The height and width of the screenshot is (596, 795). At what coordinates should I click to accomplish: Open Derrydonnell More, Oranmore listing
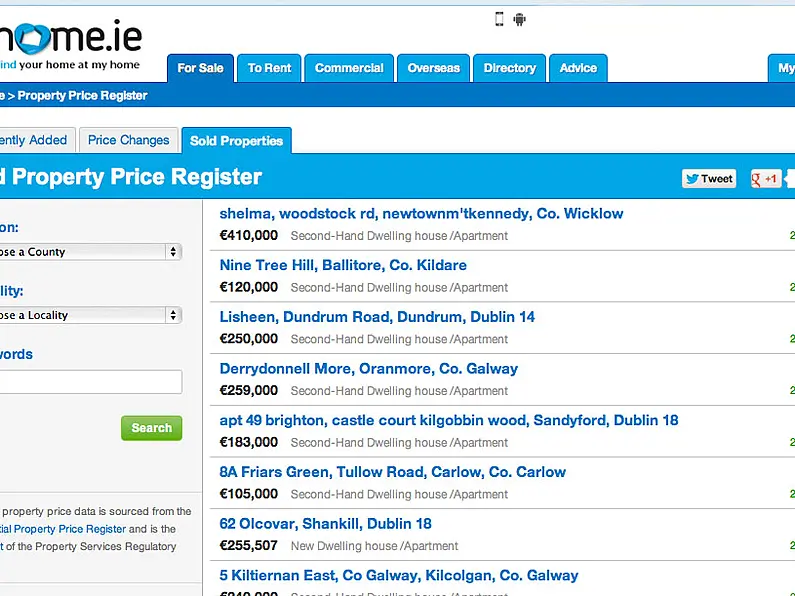tap(369, 369)
